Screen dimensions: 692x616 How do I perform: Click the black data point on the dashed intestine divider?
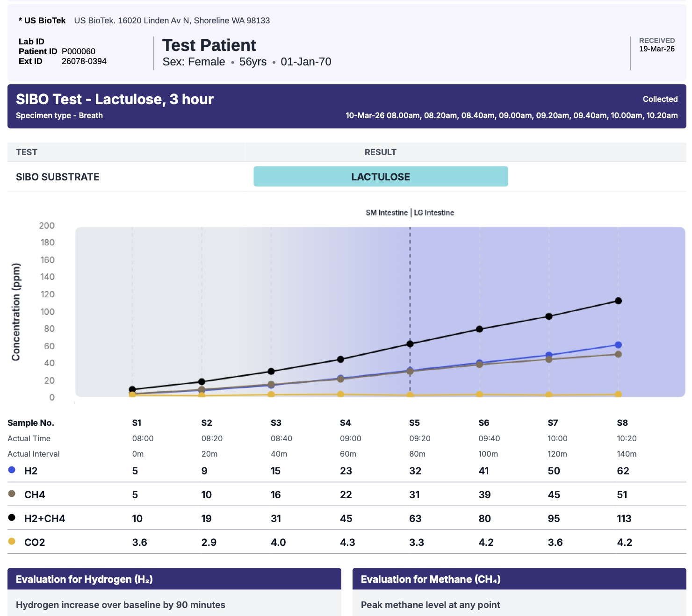tap(410, 344)
